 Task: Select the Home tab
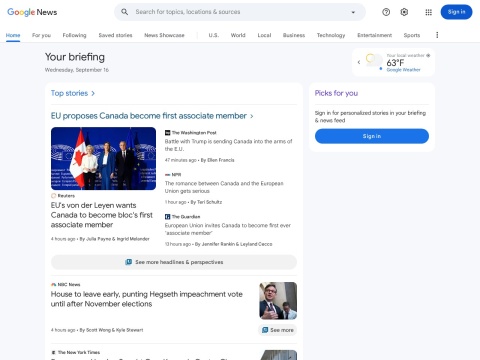coord(13,35)
